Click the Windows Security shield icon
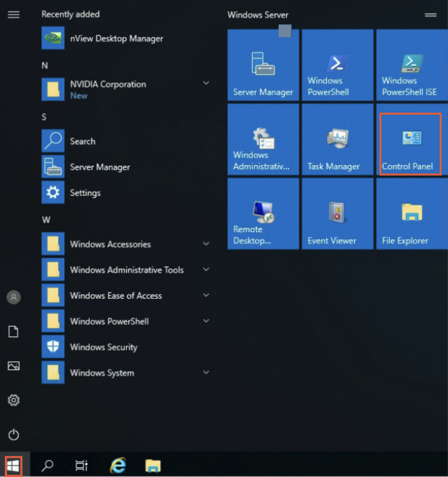 point(53,347)
